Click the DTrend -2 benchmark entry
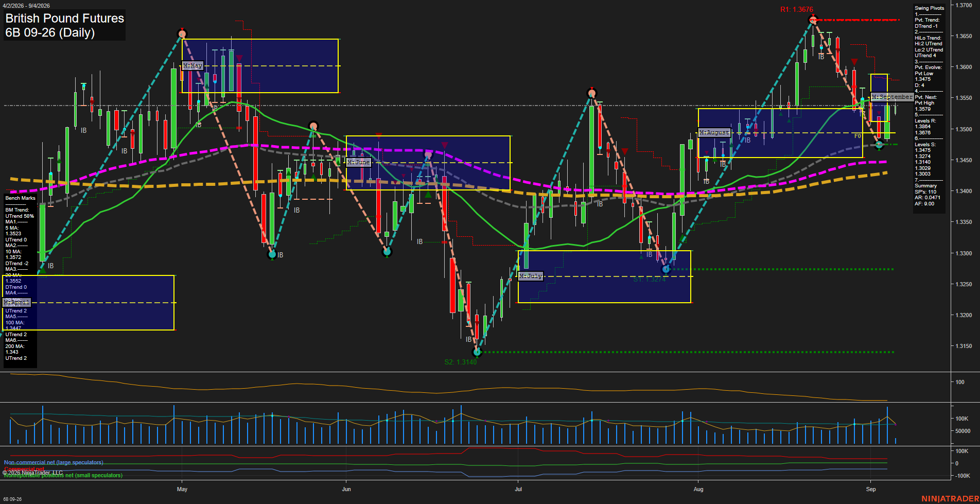The height and width of the screenshot is (504, 980). click(17, 264)
